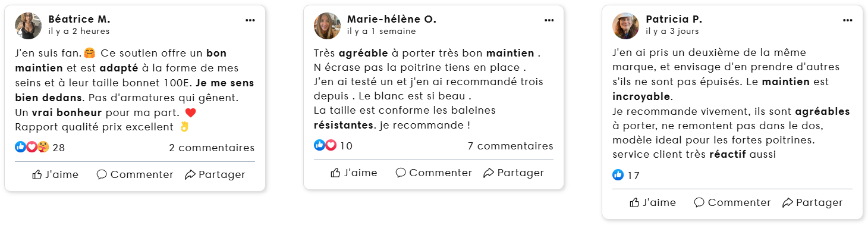The width and height of the screenshot is (868, 225).
Task: Open the three-dot menu on Béatrice M.'s review
Action: point(250,20)
